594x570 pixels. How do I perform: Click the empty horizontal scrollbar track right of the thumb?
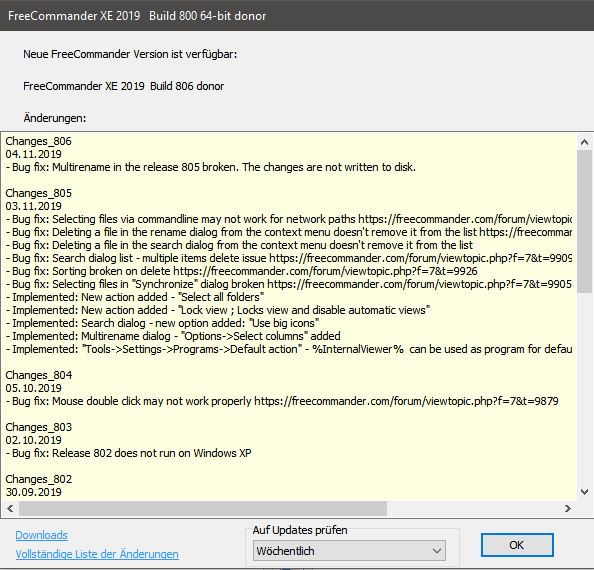tap(474, 508)
